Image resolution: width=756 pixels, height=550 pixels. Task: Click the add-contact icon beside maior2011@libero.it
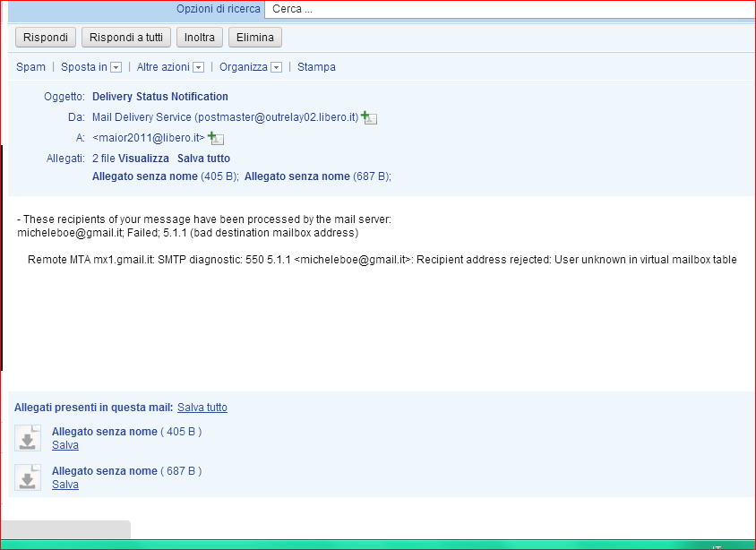[x=216, y=138]
